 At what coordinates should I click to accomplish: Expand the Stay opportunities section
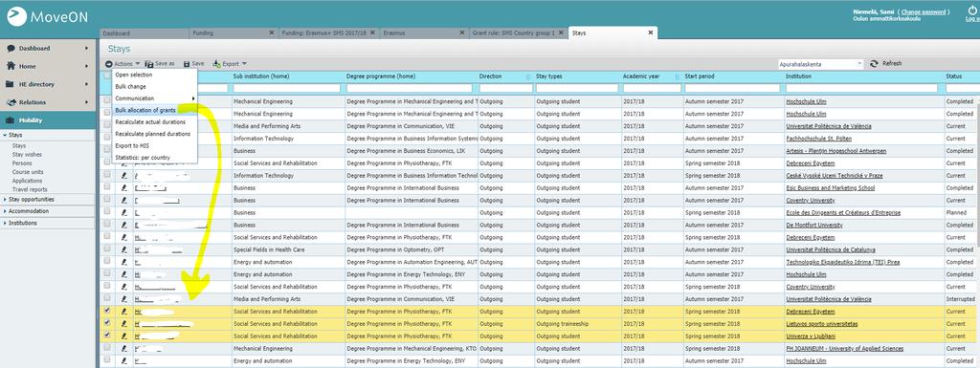tap(48, 200)
